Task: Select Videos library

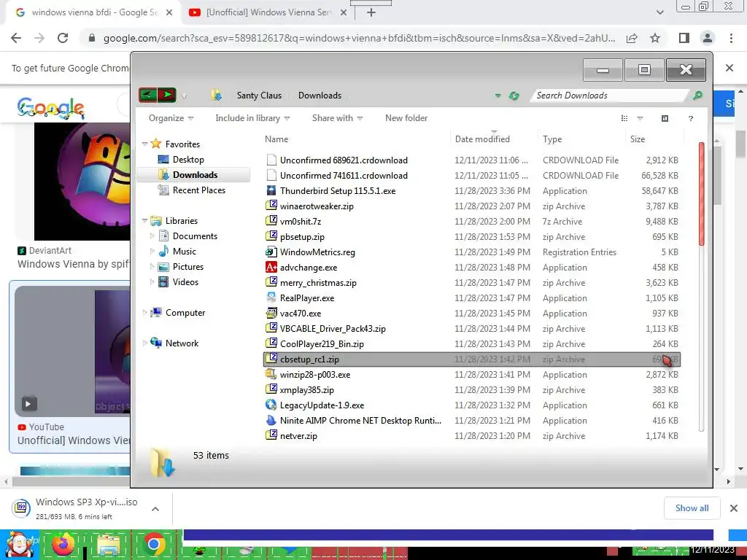Action: [185, 282]
